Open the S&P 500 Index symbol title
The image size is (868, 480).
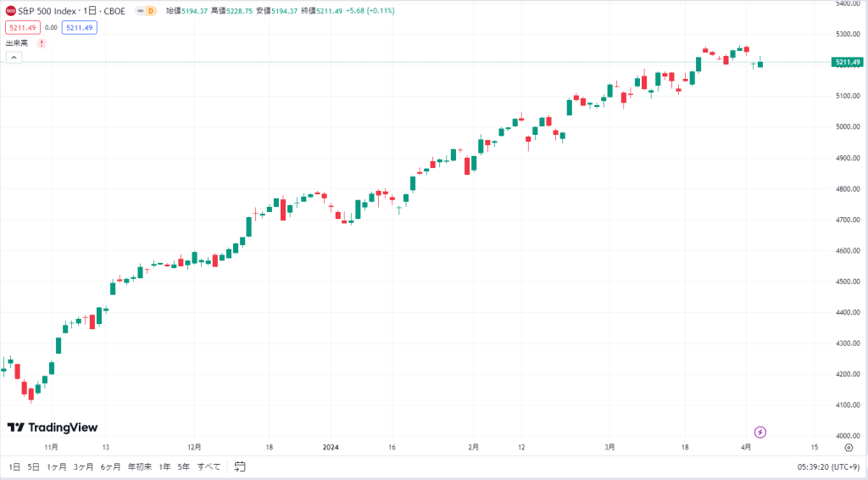coord(71,11)
